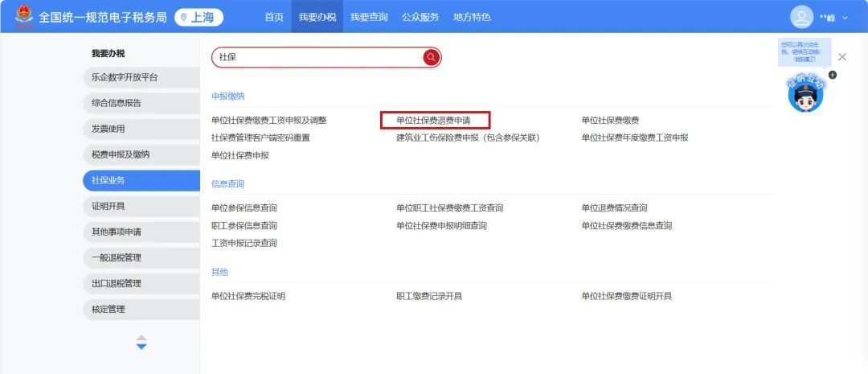Click the tax bureau emblem logo
Image resolution: width=868 pixels, height=374 pixels.
24,17
